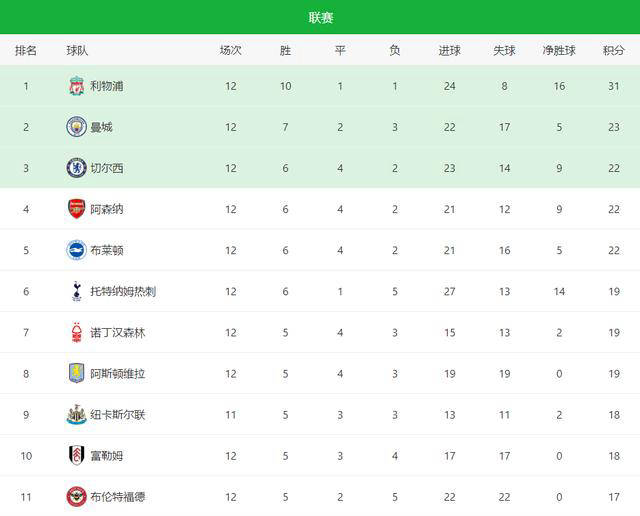Click the 布伦特福德 team name
640x516 pixels.
click(x=118, y=496)
